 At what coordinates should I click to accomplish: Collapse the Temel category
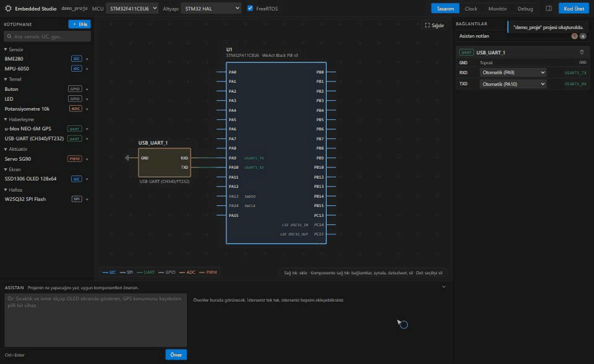13,79
